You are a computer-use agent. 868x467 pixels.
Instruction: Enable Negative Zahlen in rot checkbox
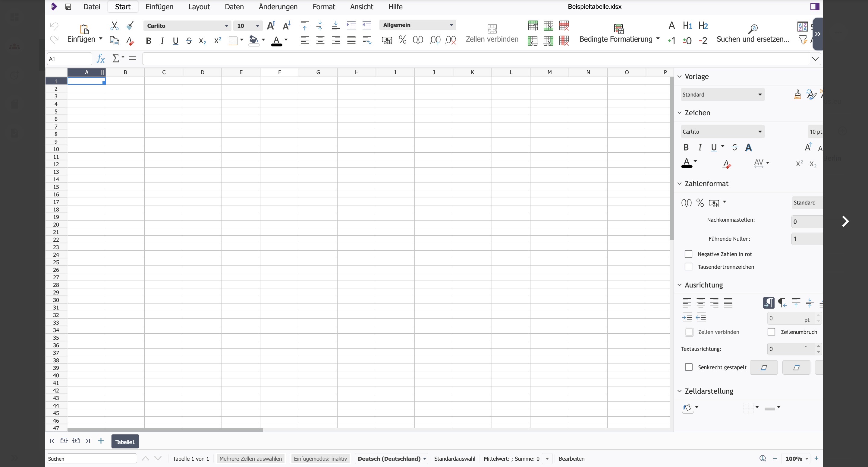(x=688, y=254)
